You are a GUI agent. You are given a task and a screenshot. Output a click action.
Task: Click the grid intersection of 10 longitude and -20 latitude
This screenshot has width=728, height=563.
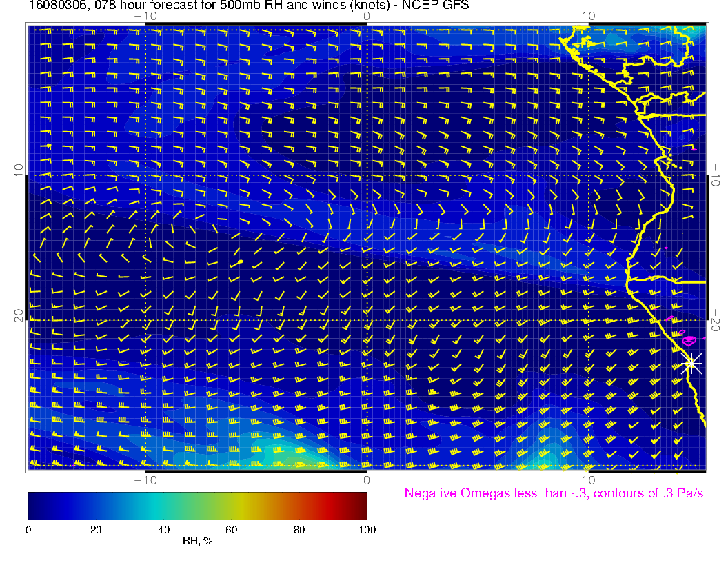[588, 320]
